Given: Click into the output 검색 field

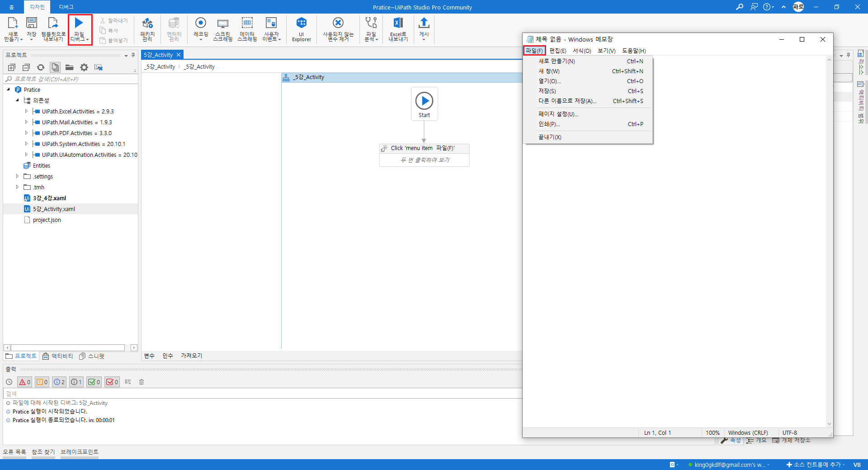Looking at the screenshot, I should [x=262, y=394].
